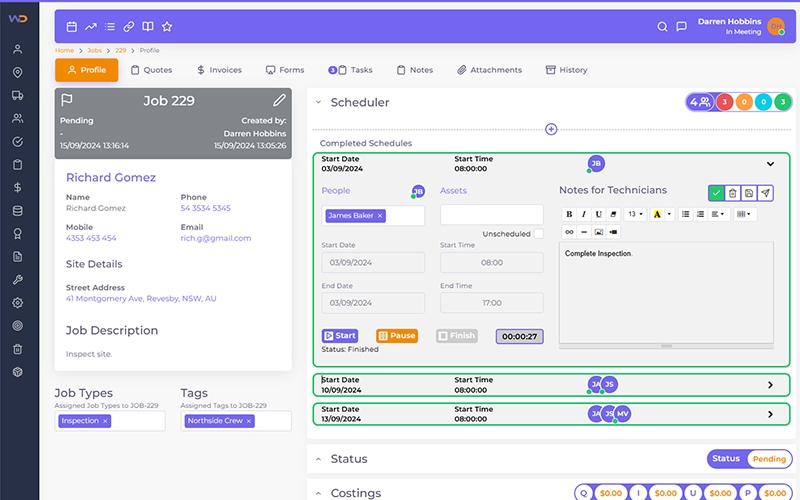Open the table insert dropdown

pyautogui.click(x=744, y=214)
